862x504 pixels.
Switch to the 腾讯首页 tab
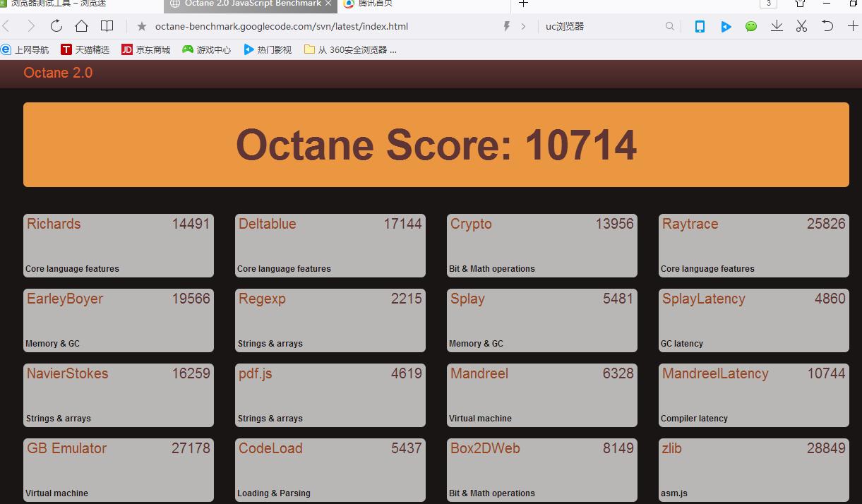click(375, 4)
